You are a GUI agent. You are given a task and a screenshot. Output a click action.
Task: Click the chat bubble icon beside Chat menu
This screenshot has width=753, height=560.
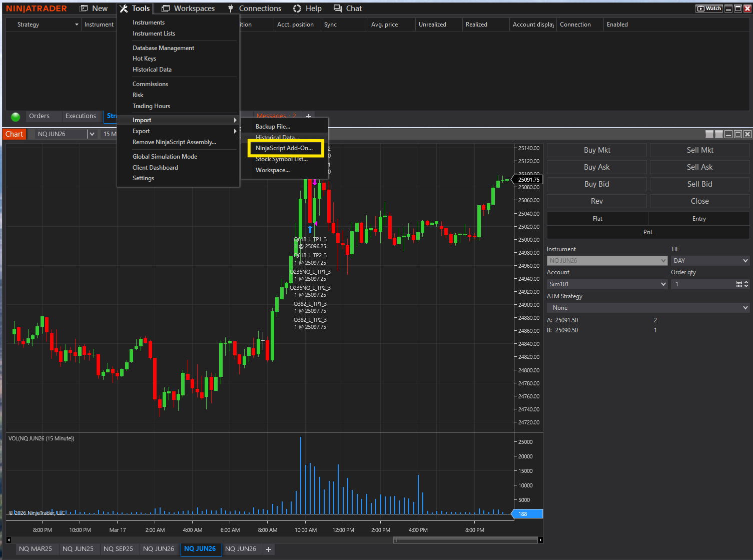coord(337,8)
